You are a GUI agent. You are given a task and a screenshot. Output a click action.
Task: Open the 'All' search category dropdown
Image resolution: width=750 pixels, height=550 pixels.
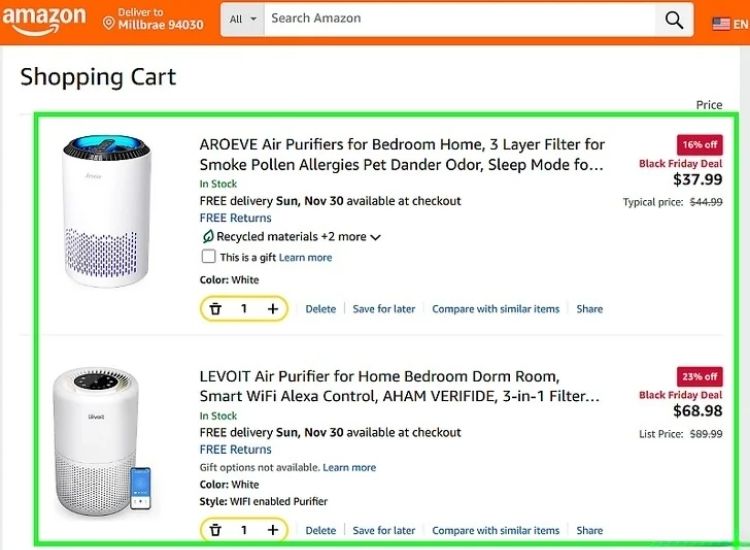[242, 19]
